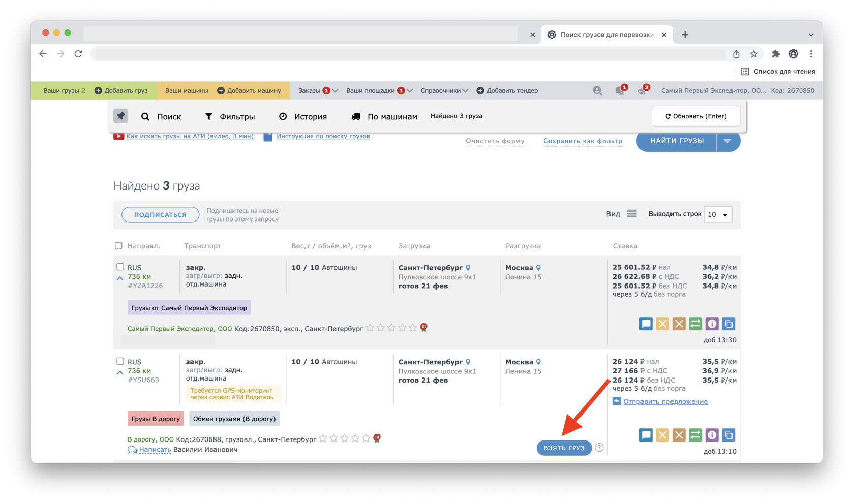
Task: Click the pin icon in search bar
Action: 120,116
